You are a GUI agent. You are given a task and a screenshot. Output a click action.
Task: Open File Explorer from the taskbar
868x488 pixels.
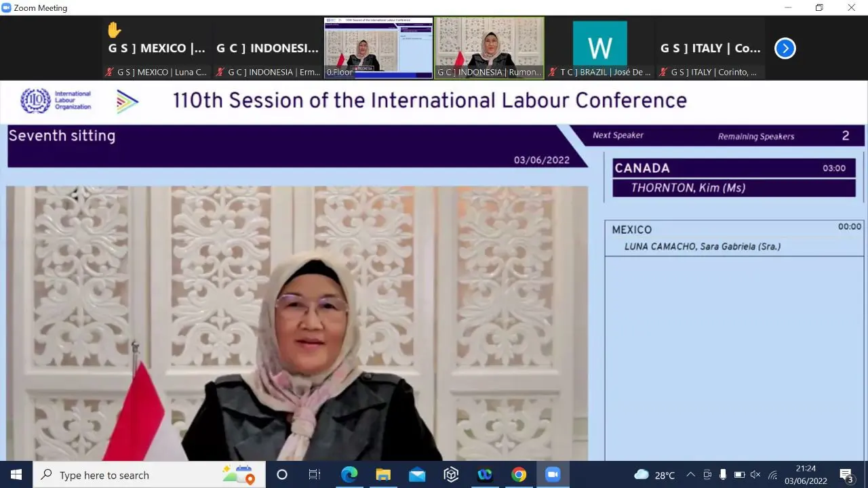383,475
